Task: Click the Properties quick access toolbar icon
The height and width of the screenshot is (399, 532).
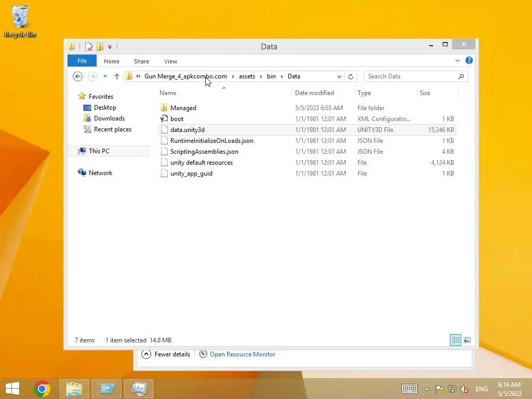Action: (89, 46)
